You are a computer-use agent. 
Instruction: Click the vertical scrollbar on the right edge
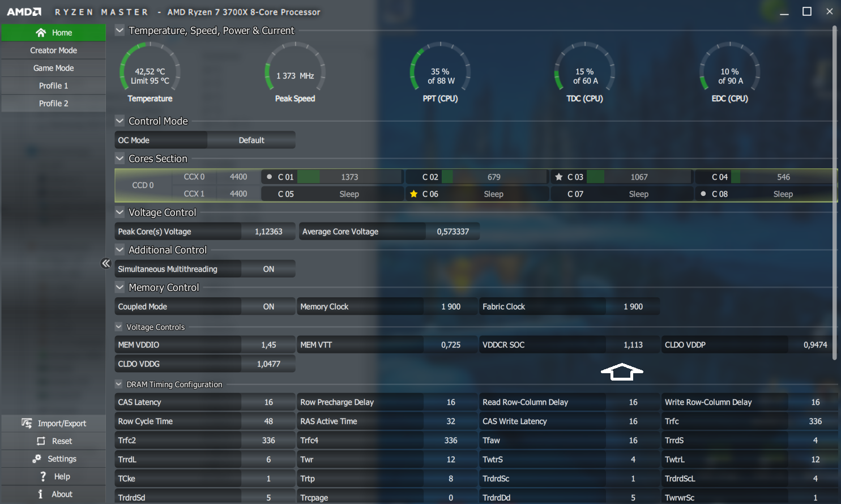[834, 193]
